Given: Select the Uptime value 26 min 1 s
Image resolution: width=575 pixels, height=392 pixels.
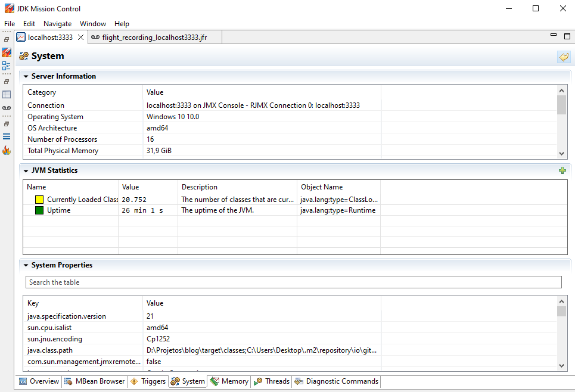Looking at the screenshot, I should click(142, 210).
